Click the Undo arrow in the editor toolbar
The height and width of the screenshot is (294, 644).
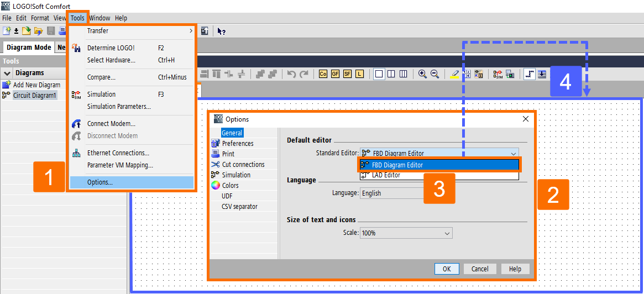291,74
